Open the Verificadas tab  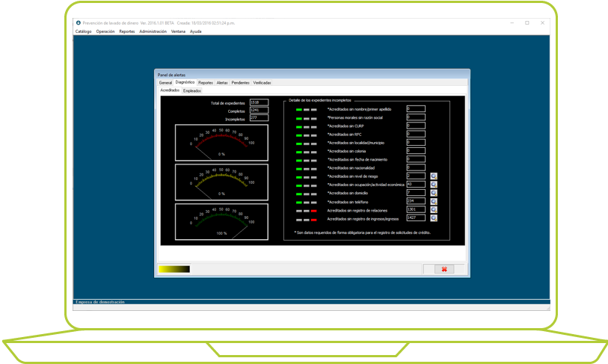tap(262, 82)
